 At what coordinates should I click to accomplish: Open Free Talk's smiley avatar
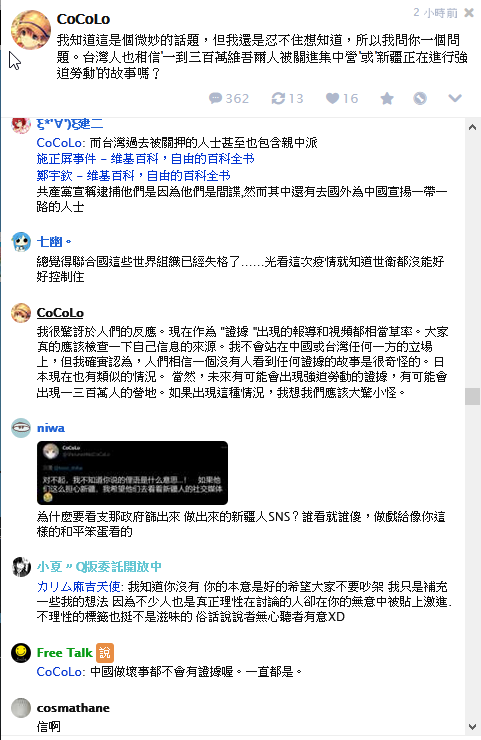tap(21, 653)
